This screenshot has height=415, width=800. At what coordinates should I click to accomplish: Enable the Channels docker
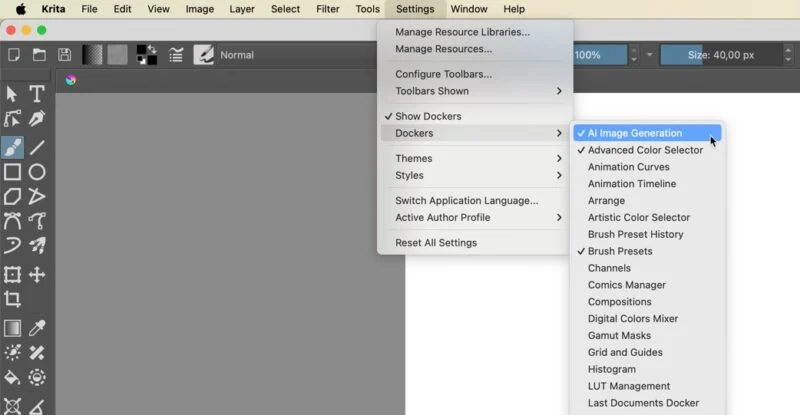click(647, 268)
